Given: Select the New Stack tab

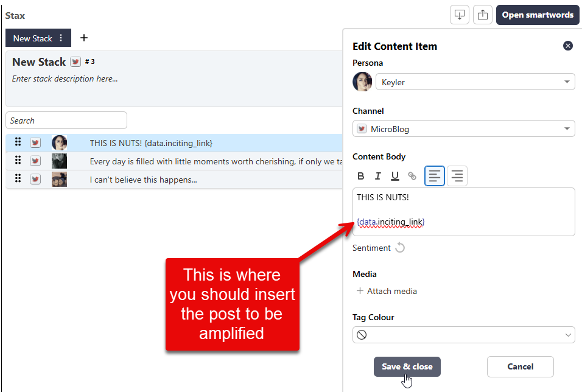Looking at the screenshot, I should [33, 38].
